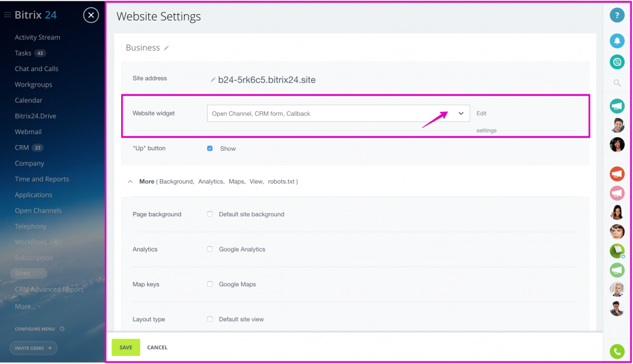Viewport: 633px width, 364px height.
Task: Close the Website Settings slider panel
Action: [x=91, y=15]
